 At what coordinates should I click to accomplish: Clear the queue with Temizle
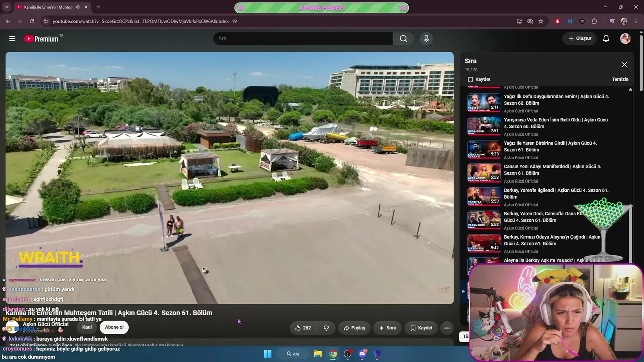[x=620, y=79]
